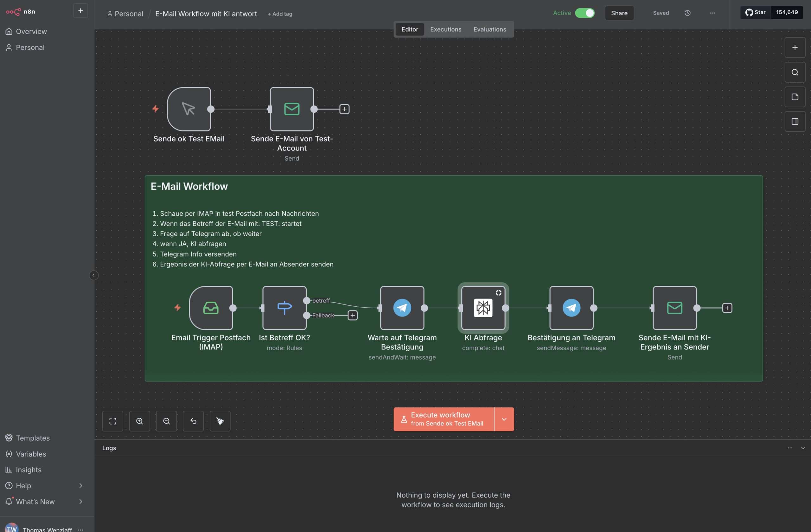Expand the Help submenu in sidebar

[x=81, y=485]
